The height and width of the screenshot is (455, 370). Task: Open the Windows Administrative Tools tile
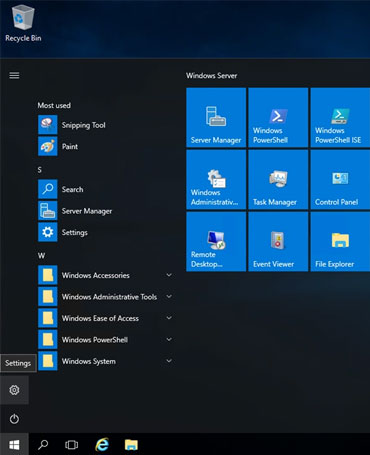(216, 179)
